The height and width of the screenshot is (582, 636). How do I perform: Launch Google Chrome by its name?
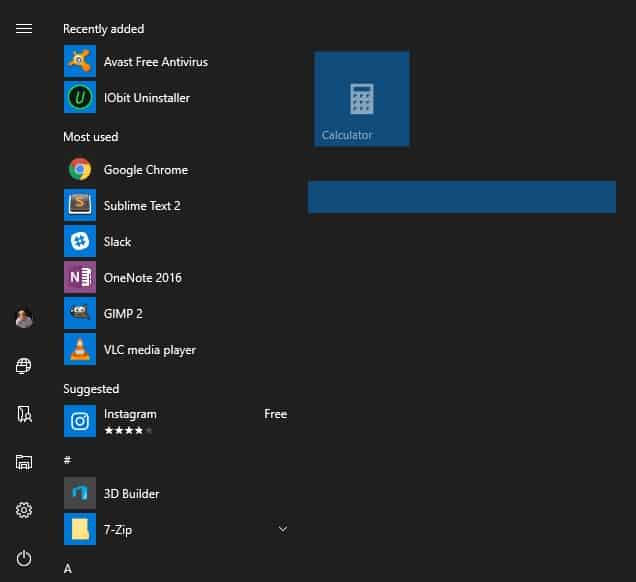point(146,170)
